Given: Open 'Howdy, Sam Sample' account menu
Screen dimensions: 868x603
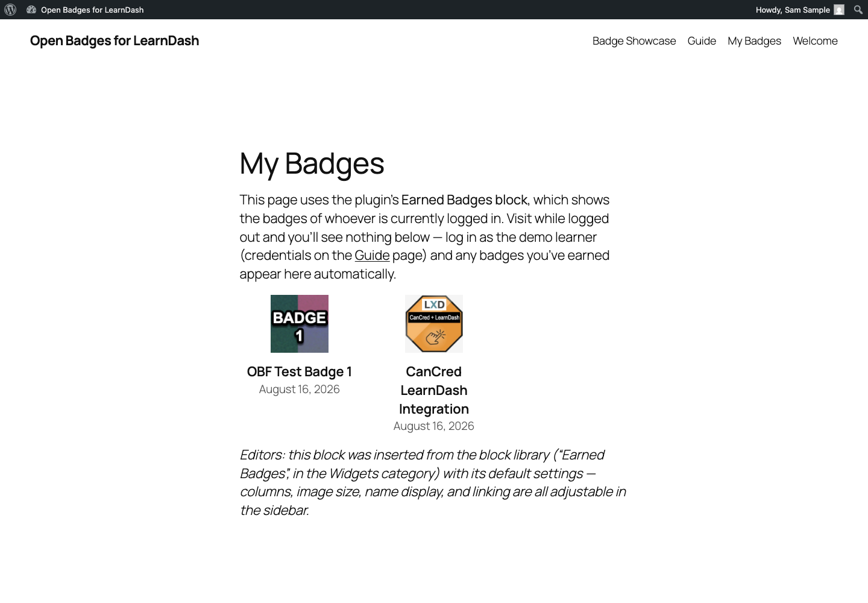Looking at the screenshot, I should (x=800, y=10).
